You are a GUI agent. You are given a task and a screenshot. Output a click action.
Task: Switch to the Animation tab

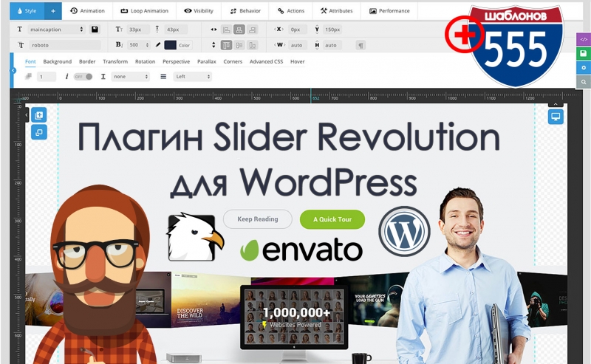coord(87,11)
